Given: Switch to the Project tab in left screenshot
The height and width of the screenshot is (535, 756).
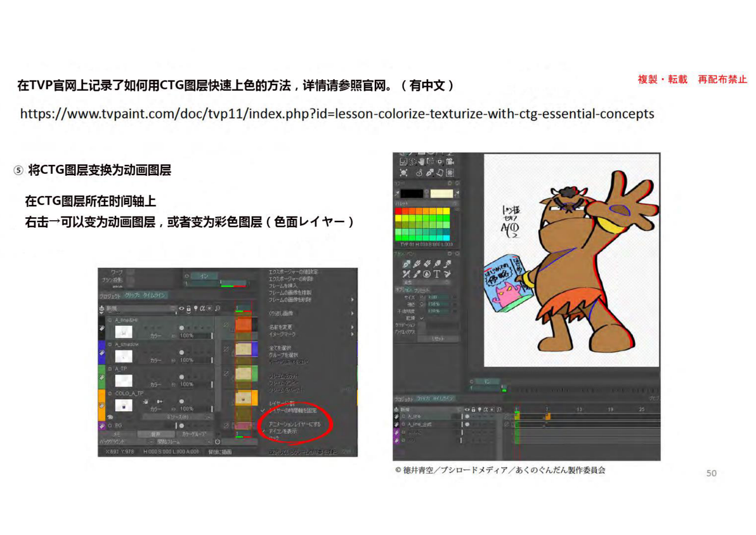Looking at the screenshot, I should [110, 296].
